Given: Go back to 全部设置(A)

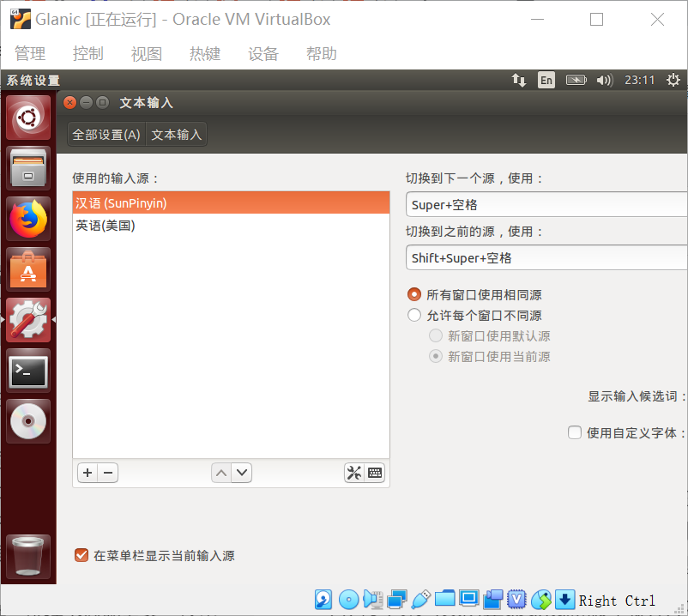Looking at the screenshot, I should point(106,134).
